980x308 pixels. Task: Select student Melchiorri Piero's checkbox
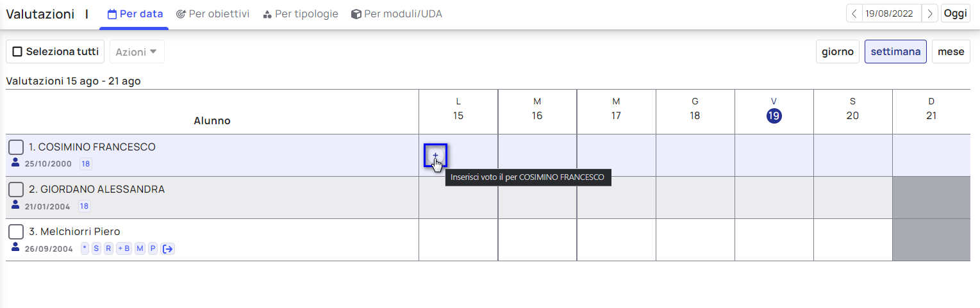coord(16,232)
